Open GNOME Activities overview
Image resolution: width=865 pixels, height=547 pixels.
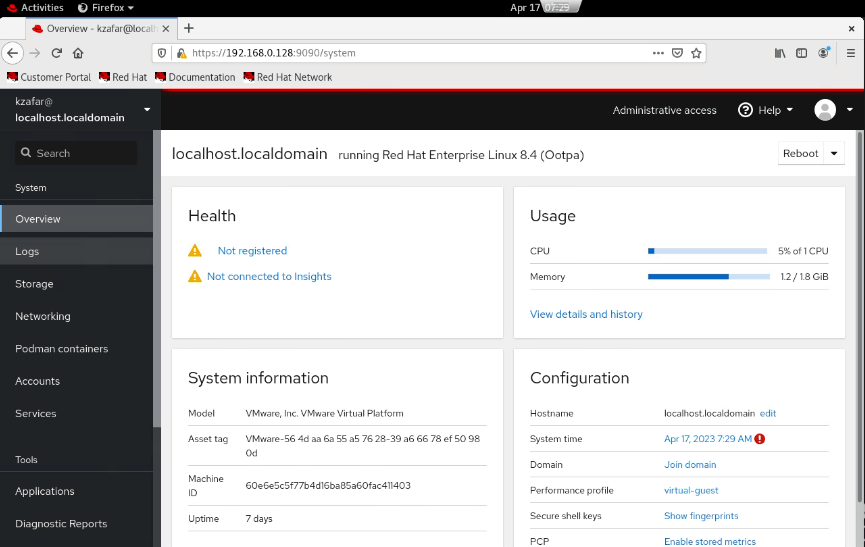[x=35, y=8]
